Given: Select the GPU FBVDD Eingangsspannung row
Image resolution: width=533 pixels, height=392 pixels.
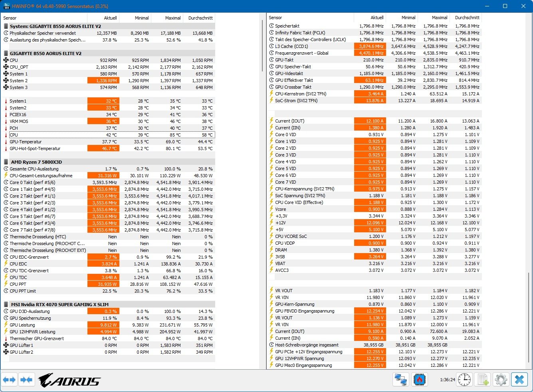Looking at the screenshot, I should tap(374, 311).
